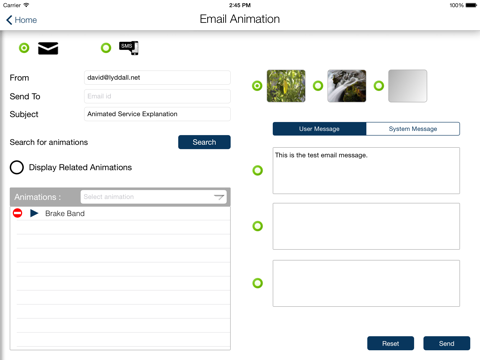Tap the battery indicator in status bar
The image size is (480, 360).
click(x=471, y=5)
